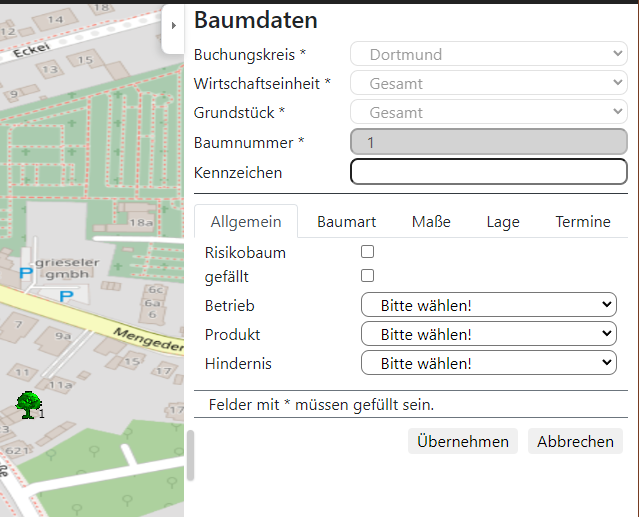Screen dimensions: 639x517
Task: Open the Buchungskreis Dortmund dropdown
Action: pyautogui.click(x=488, y=54)
